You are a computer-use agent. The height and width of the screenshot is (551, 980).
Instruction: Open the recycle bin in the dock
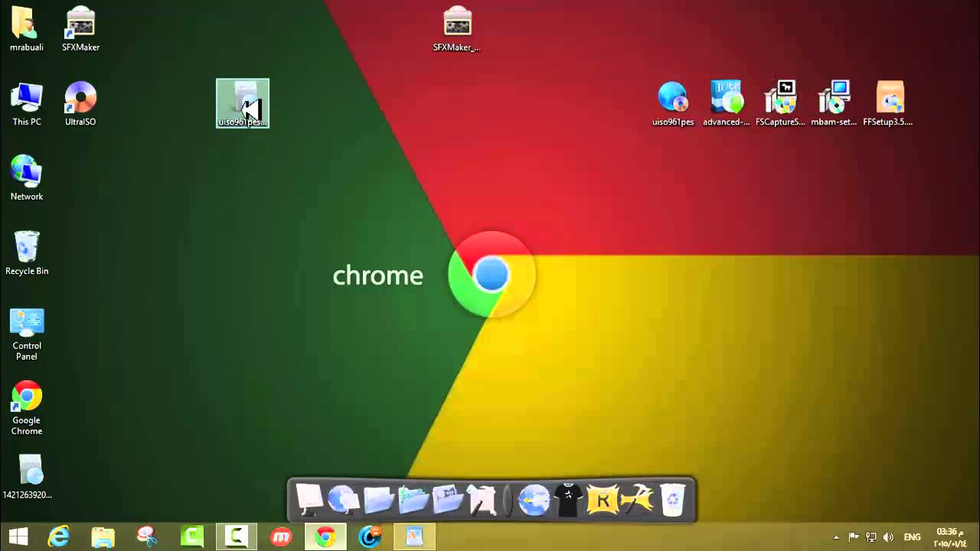click(671, 500)
